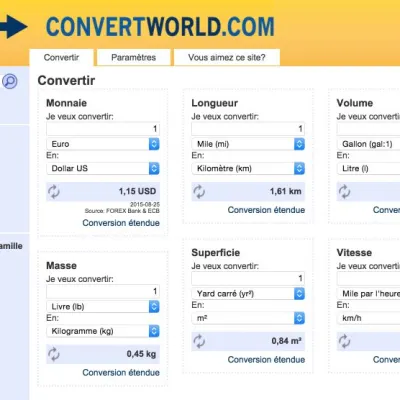Screen dimensions: 400x400
Task: Expand the Kilogramme (kg) dropdown
Action: click(103, 331)
